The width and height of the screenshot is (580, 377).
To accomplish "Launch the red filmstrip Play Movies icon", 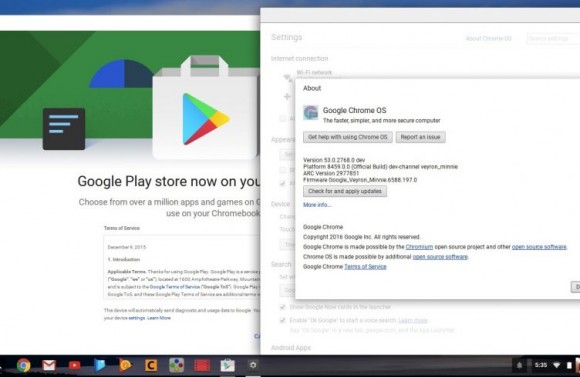I will click(x=202, y=365).
